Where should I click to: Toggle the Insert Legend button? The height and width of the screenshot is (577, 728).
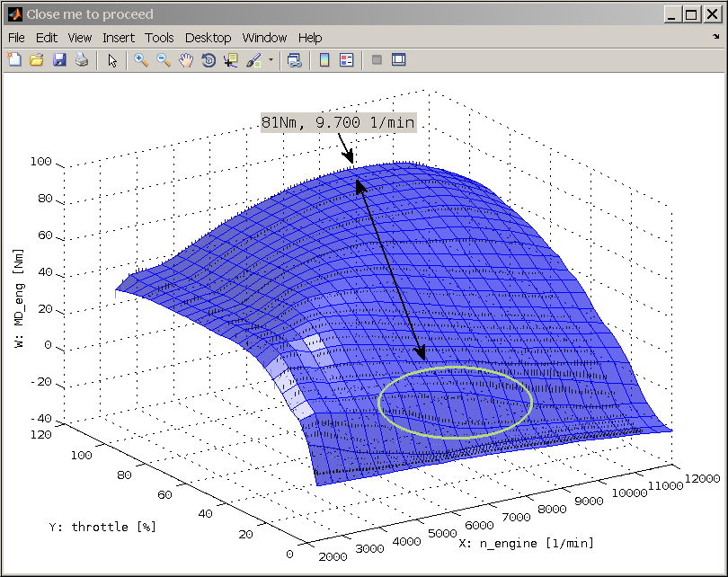point(347,60)
